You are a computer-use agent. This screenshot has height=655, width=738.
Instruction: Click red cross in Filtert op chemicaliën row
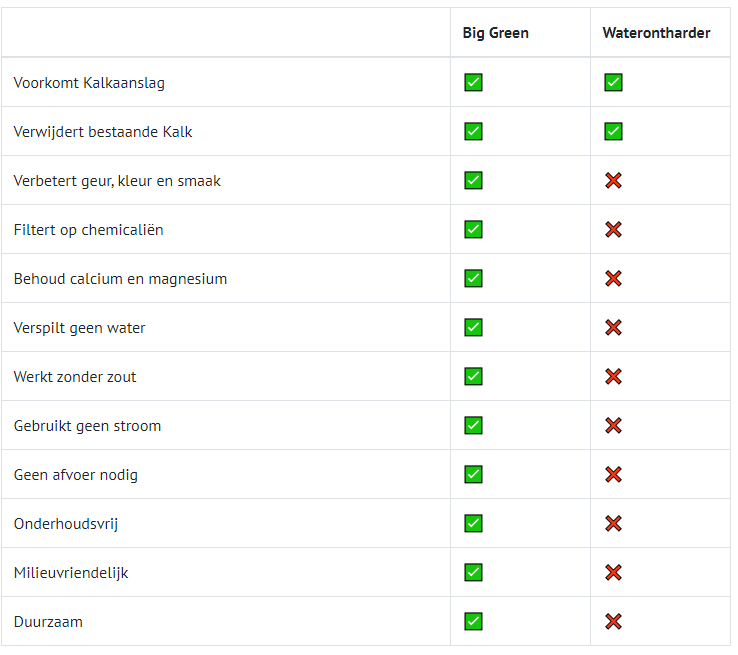click(613, 229)
